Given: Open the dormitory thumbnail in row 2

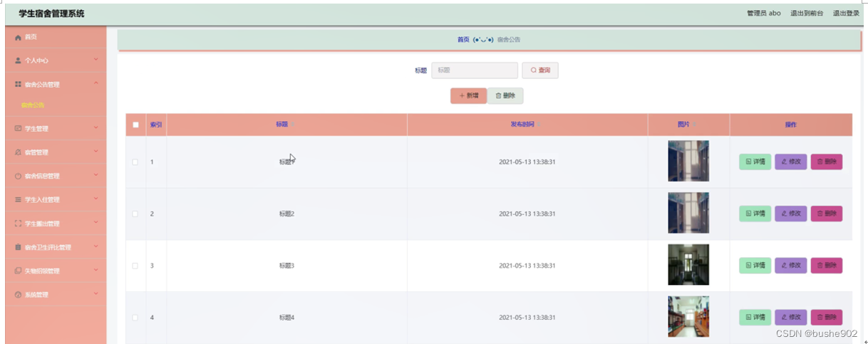Looking at the screenshot, I should pyautogui.click(x=688, y=214).
